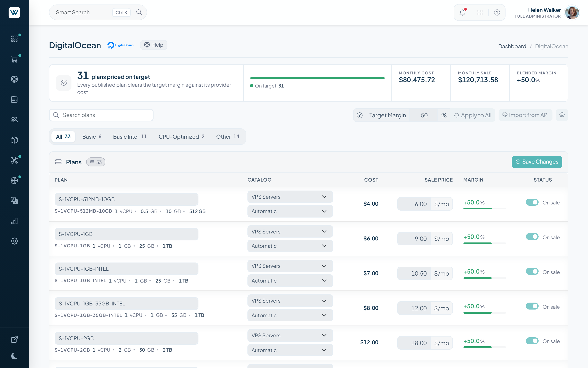Toggle On sale for S-1VCPU-512MB-10GB

tap(532, 202)
